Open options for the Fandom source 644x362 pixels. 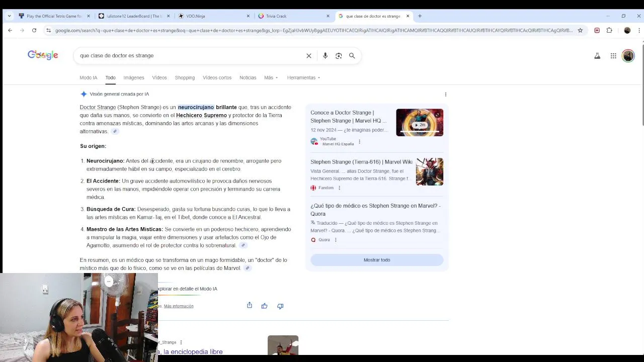[x=339, y=188]
